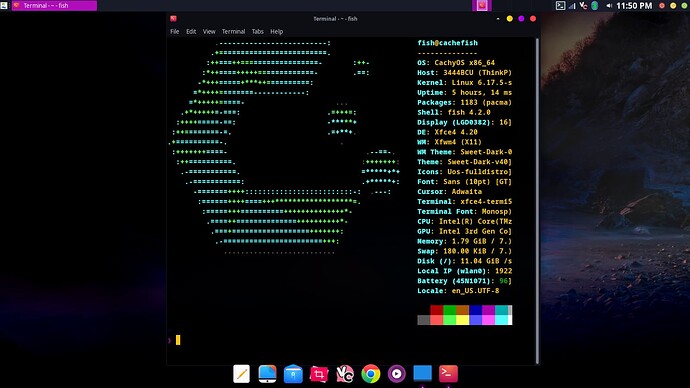
Task: Click the 'WM: Xfwm4 (X11)' line
Action: [449, 142]
